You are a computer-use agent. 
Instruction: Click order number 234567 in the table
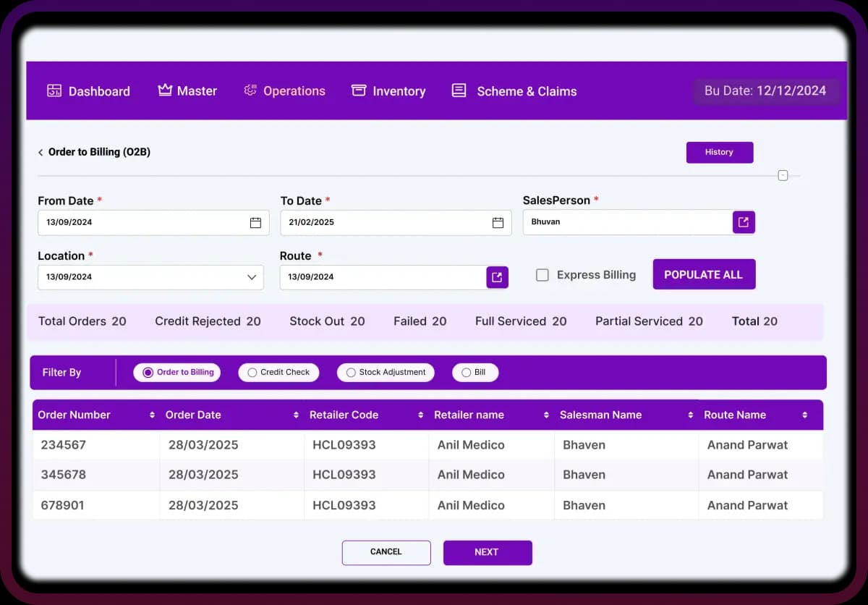point(64,444)
